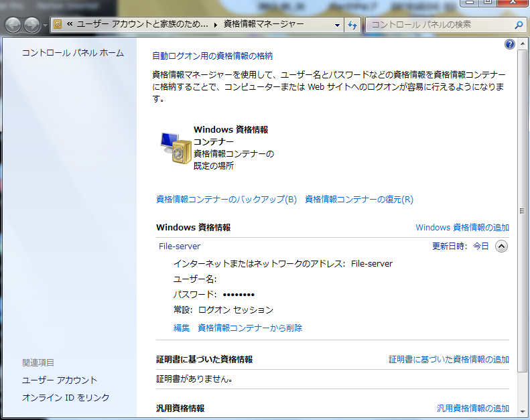
Task: Click 資格情報コンテナーの復元(R) link
Action: (359, 200)
